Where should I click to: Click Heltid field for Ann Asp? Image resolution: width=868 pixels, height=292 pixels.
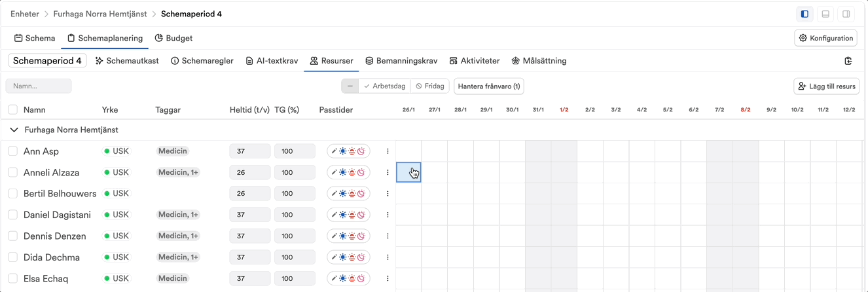click(250, 151)
